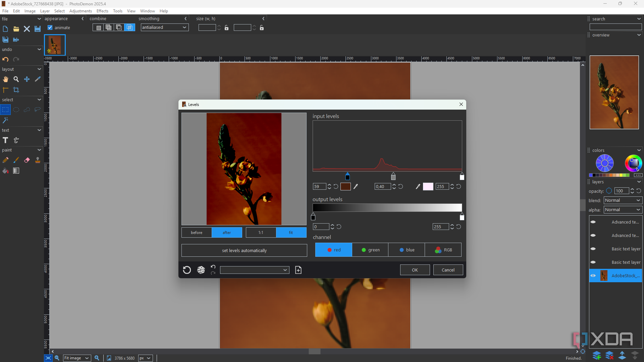Select the clone stamp tool
Image resolution: width=644 pixels, height=362 pixels.
38,160
